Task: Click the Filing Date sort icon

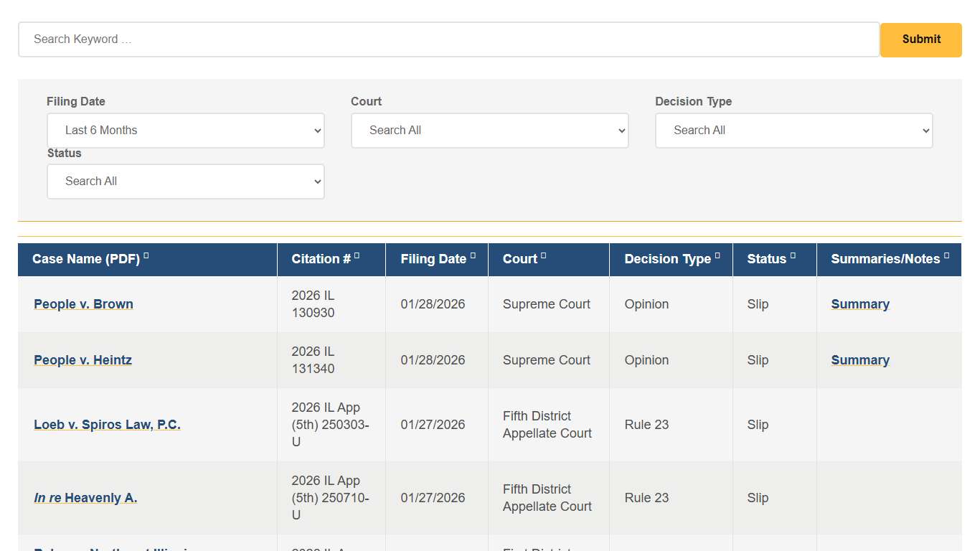Action: (473, 255)
